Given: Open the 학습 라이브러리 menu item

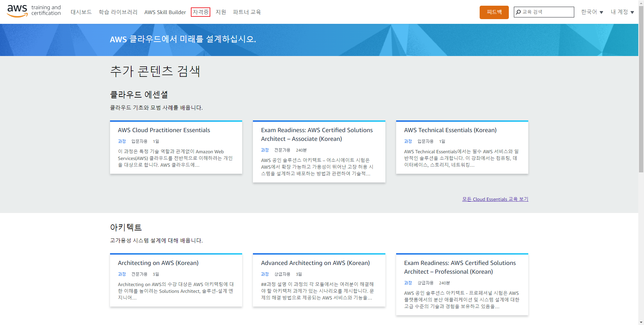Looking at the screenshot, I should pyautogui.click(x=118, y=12).
